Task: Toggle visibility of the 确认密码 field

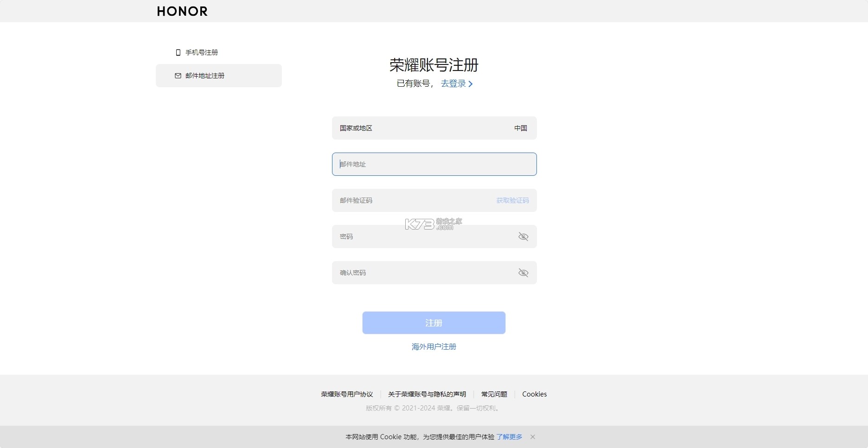Action: click(523, 273)
